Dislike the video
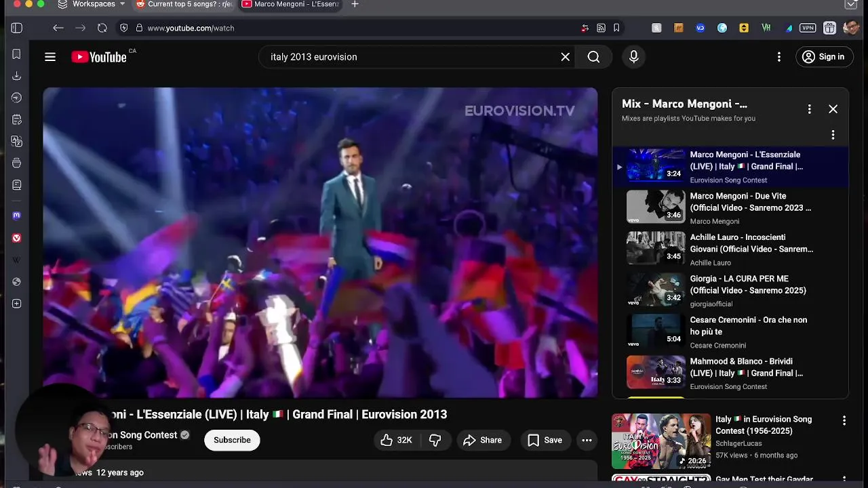This screenshot has width=868, height=488. click(435, 441)
